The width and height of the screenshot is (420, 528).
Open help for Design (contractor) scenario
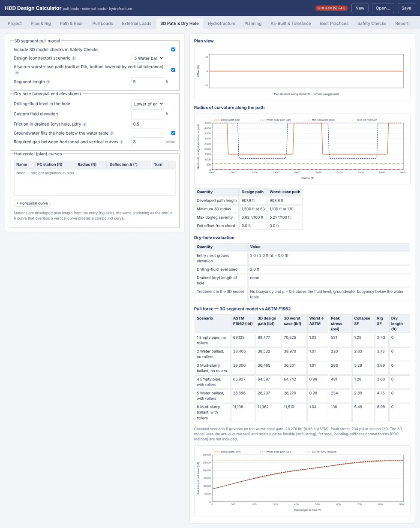pyautogui.click(x=74, y=58)
